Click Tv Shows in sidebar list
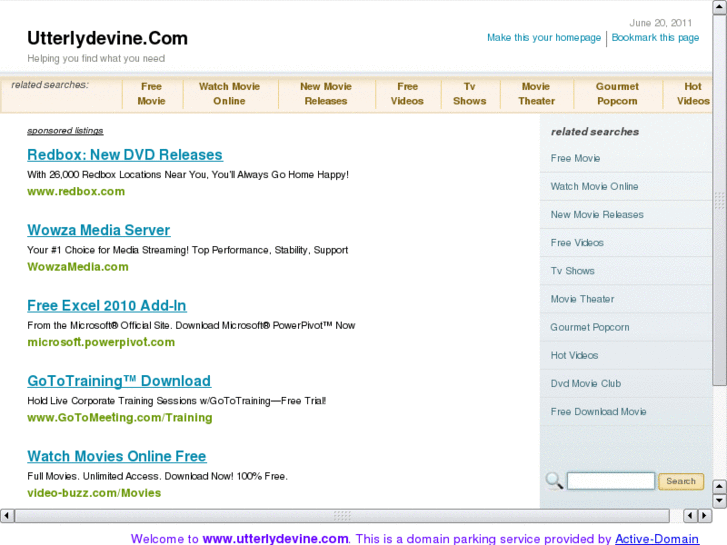This screenshot has width=727, height=545. 573,271
